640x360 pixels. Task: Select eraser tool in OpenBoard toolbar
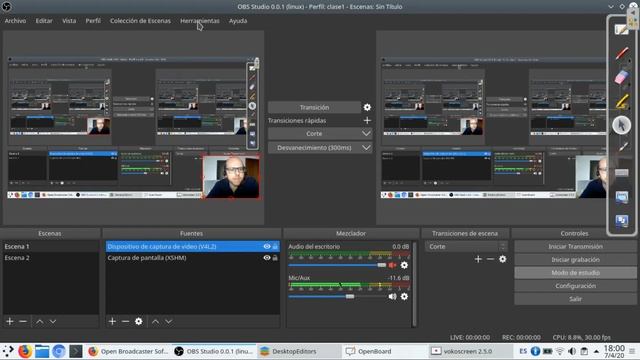(622, 77)
